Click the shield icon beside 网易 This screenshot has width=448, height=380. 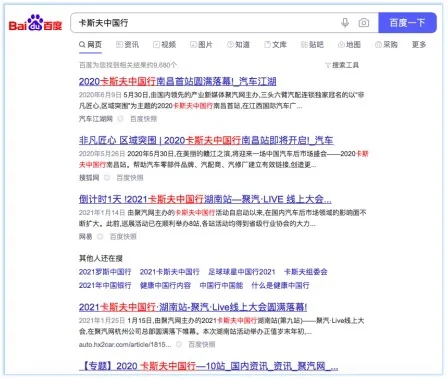[100, 237]
